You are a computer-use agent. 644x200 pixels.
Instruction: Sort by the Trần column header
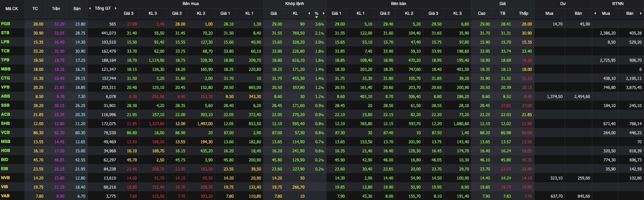coord(56,9)
